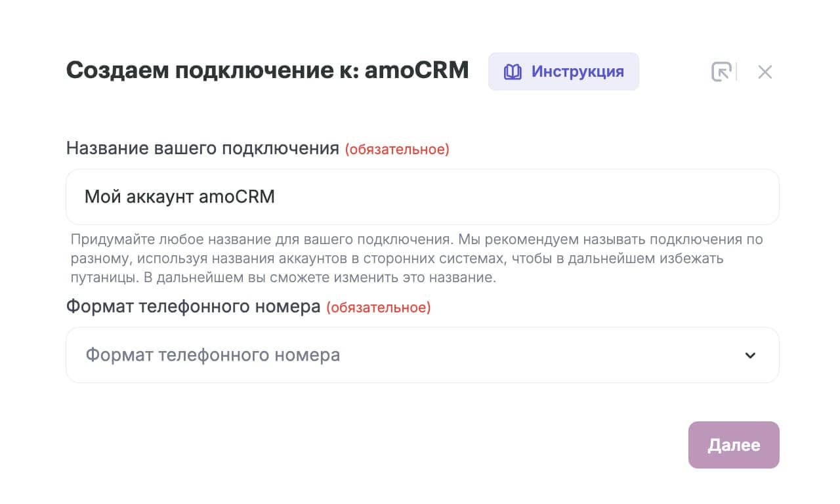Click the Далее button
Viewport: 840px width, 504px height.
click(x=734, y=445)
